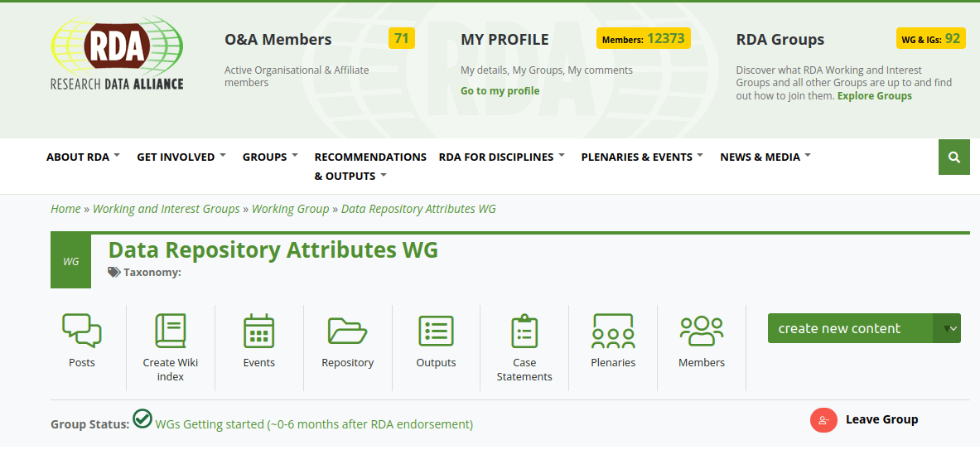
Task: Click the MY PROFILE heading
Action: click(x=505, y=40)
